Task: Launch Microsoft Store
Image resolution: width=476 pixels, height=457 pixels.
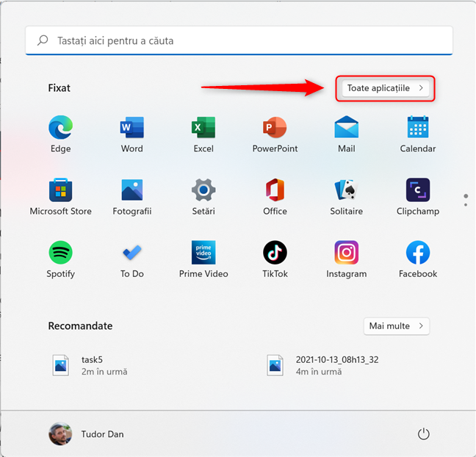Action: click(x=60, y=197)
